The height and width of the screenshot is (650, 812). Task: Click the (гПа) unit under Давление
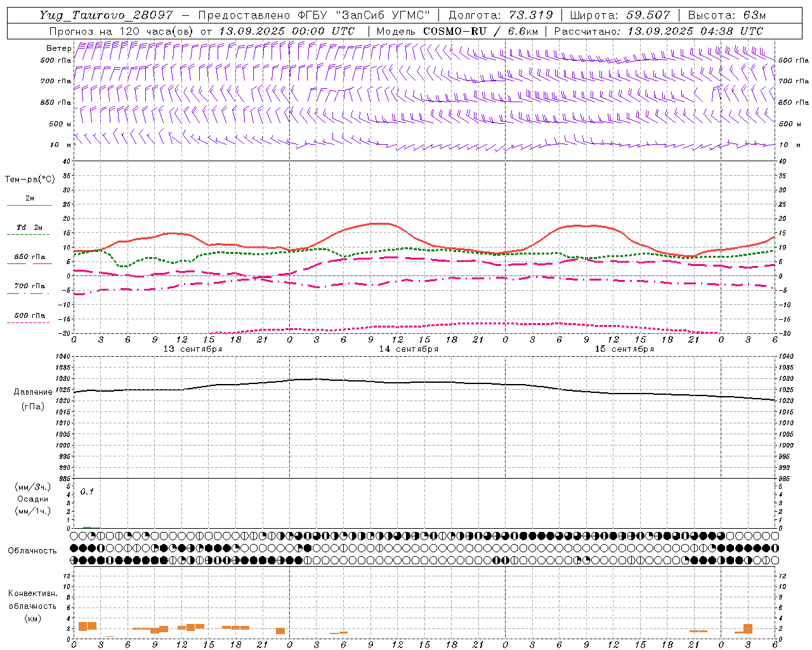[33, 407]
